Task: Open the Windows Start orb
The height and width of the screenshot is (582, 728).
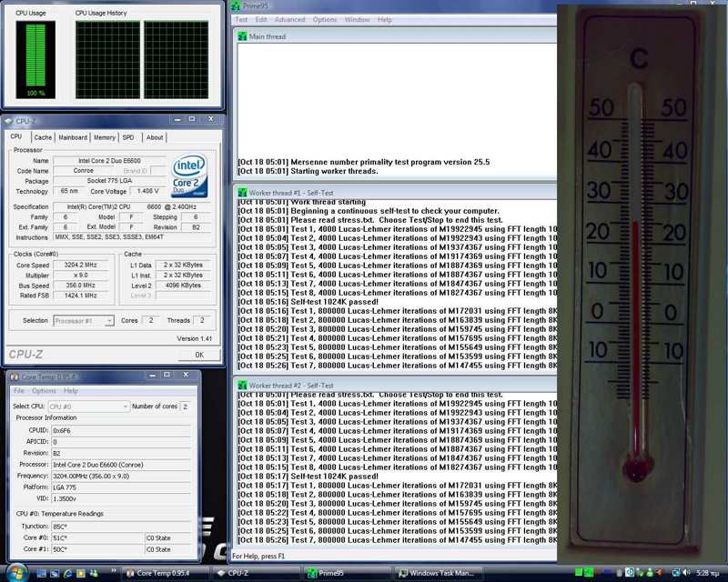Action: click(16, 573)
